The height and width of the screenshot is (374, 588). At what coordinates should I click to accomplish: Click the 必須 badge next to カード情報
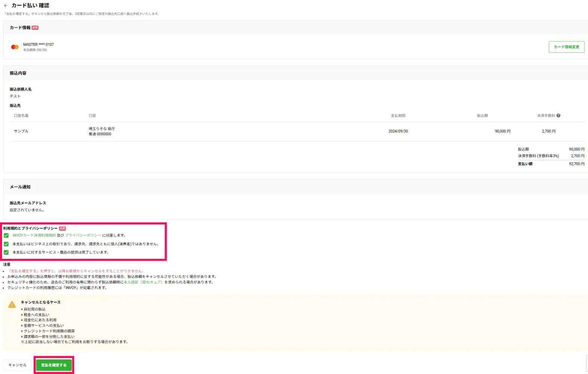35,28
